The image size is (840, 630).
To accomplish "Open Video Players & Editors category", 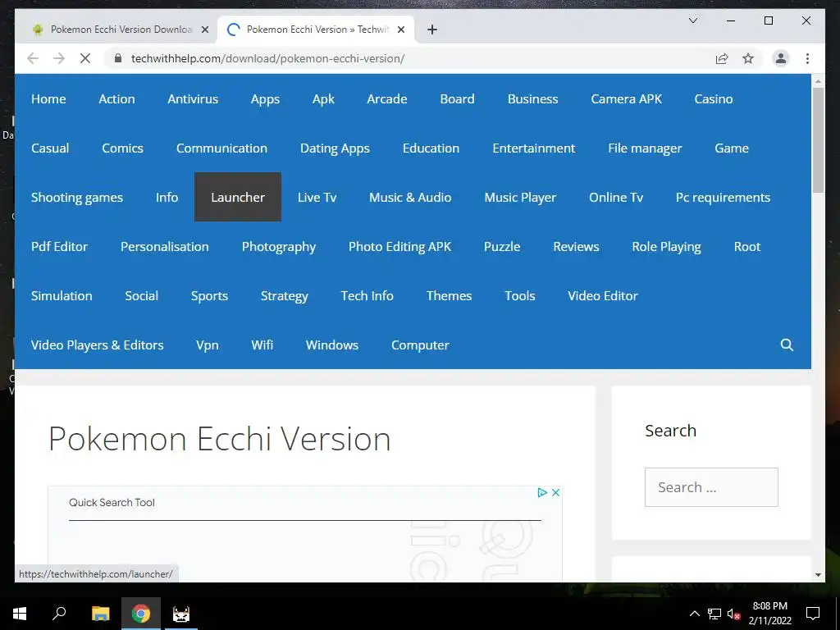I will pos(97,345).
